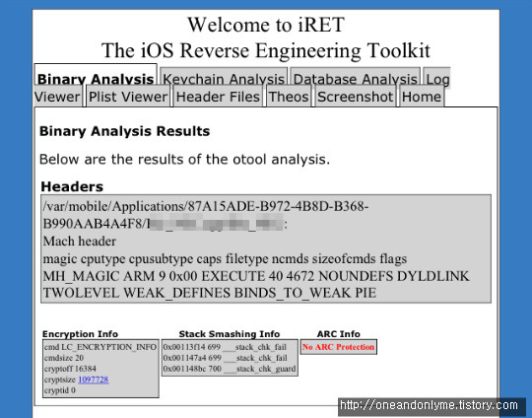The image size is (532, 418).
Task: Select the 0x001147a4 stack_chk_fail row
Action: pyautogui.click(x=225, y=358)
